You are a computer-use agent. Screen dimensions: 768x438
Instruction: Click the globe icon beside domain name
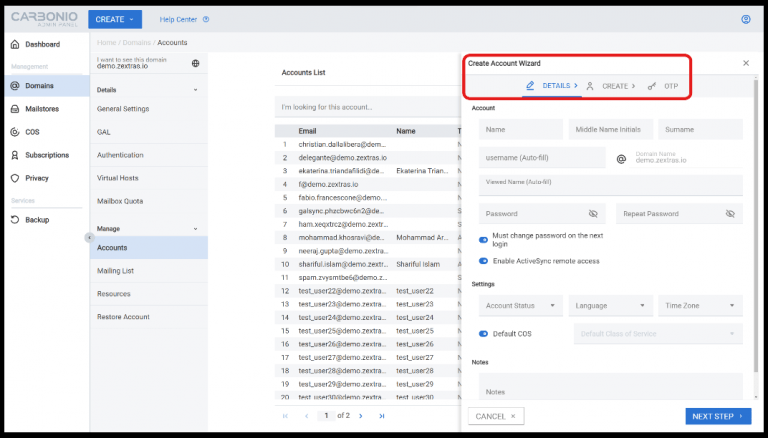[195, 63]
